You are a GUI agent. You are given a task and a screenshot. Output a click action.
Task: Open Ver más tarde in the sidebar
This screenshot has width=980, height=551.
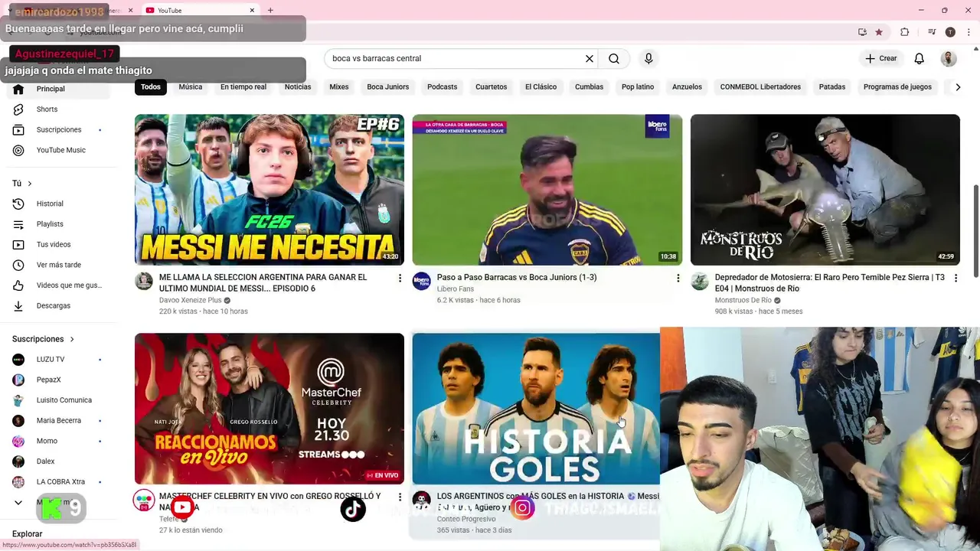pos(58,265)
